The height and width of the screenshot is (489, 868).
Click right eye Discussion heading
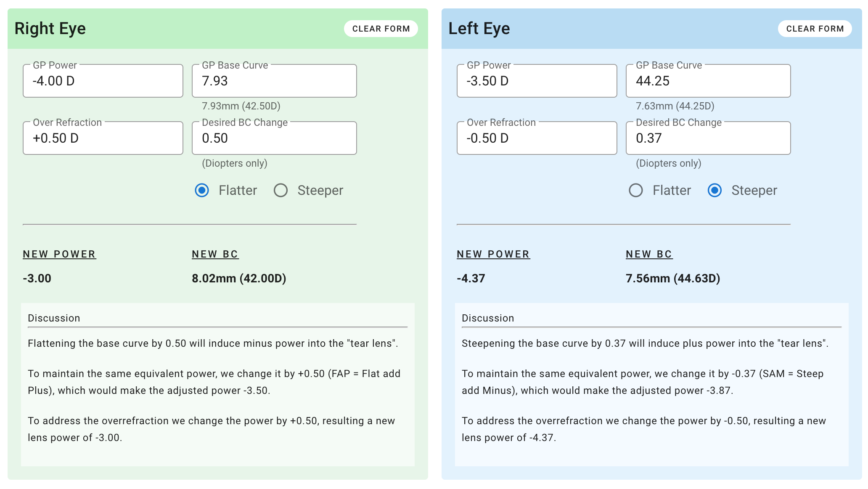[x=54, y=318]
